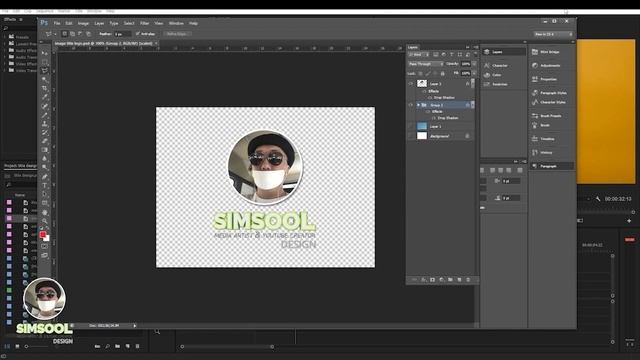Click add layer style fx icon
640x360 pixels.
(423, 280)
